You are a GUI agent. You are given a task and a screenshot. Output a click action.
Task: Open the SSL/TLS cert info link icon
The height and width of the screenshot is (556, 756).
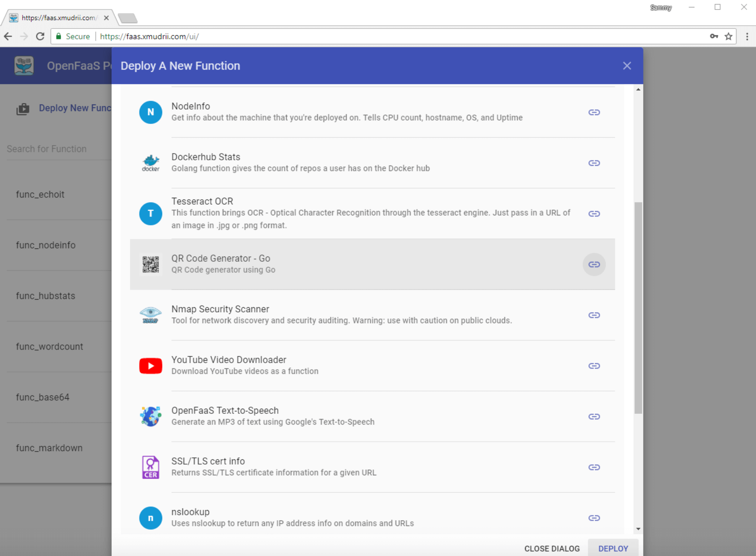(594, 467)
